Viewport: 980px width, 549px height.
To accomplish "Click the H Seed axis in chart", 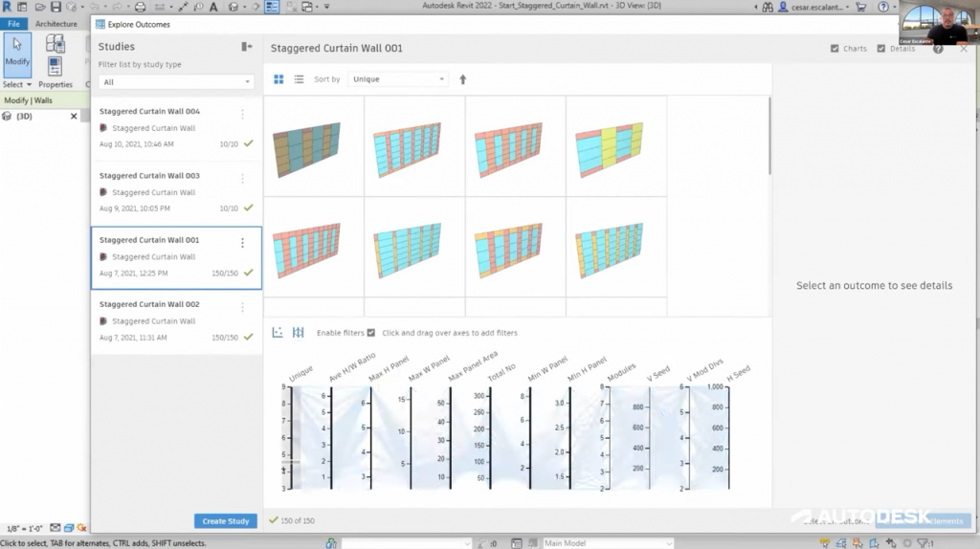I will pyautogui.click(x=728, y=438).
